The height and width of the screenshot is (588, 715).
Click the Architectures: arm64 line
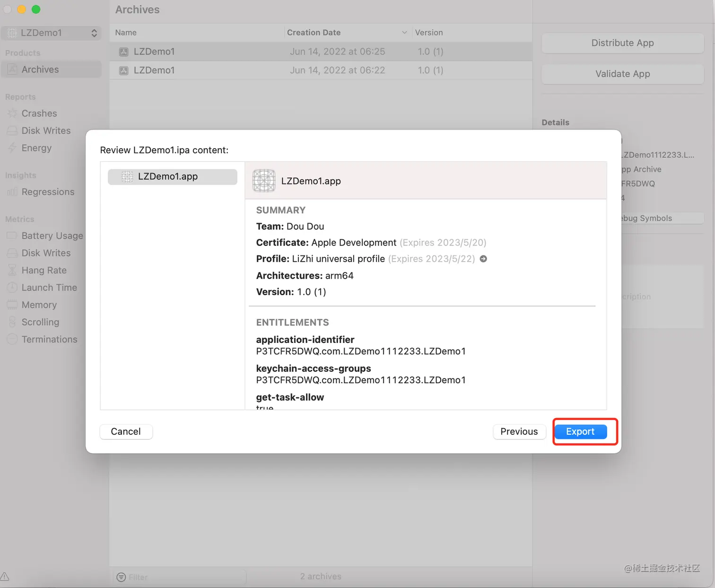click(305, 276)
